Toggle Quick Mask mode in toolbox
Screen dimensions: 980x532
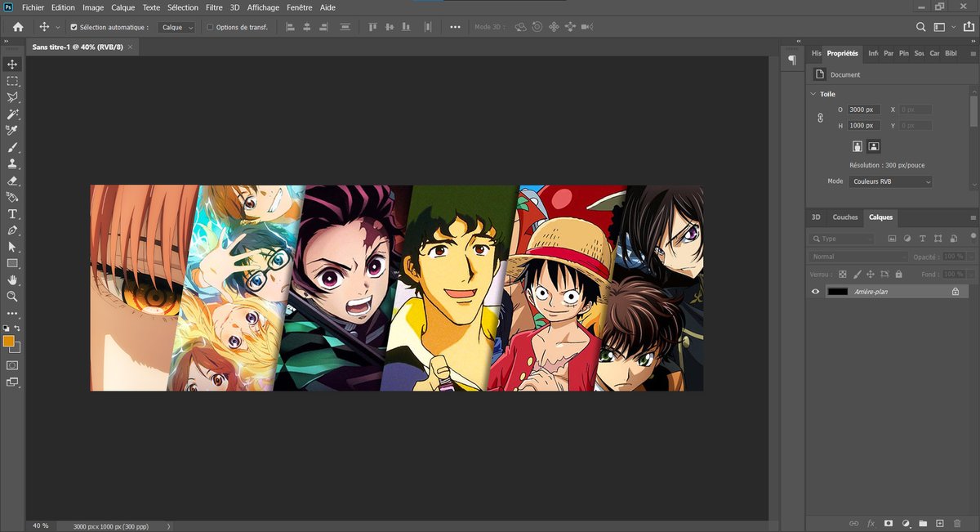pyautogui.click(x=12, y=364)
